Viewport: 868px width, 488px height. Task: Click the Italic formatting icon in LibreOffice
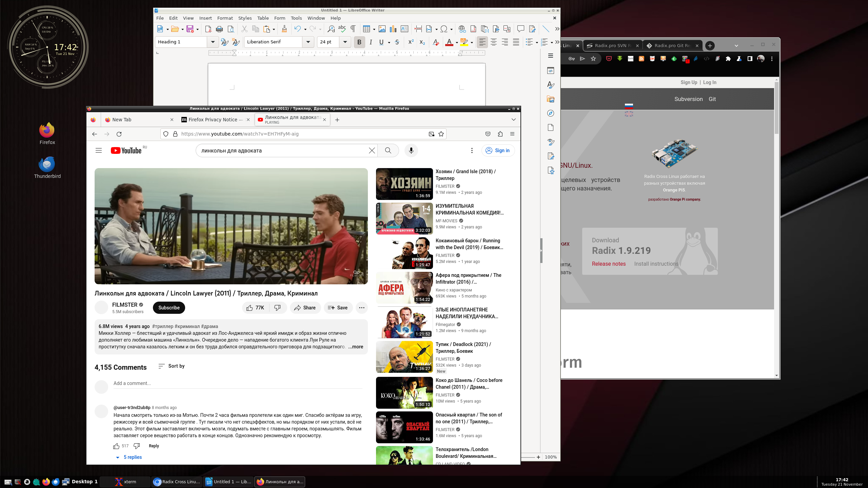click(370, 42)
